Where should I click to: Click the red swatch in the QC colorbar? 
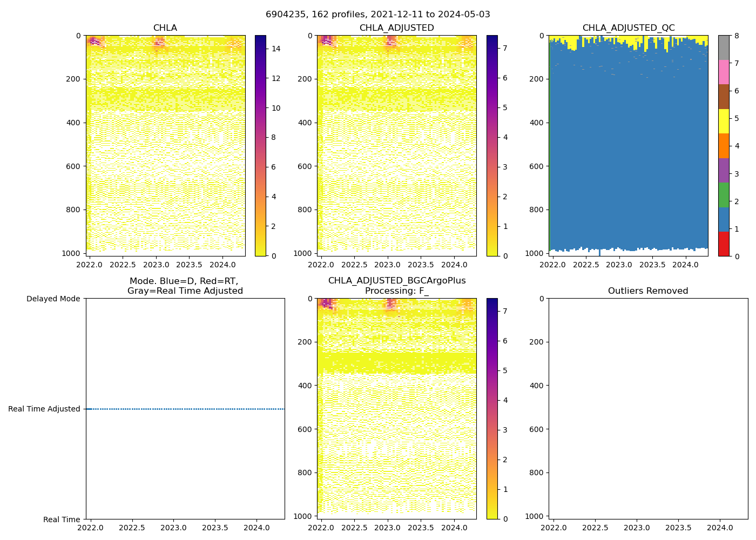point(724,244)
